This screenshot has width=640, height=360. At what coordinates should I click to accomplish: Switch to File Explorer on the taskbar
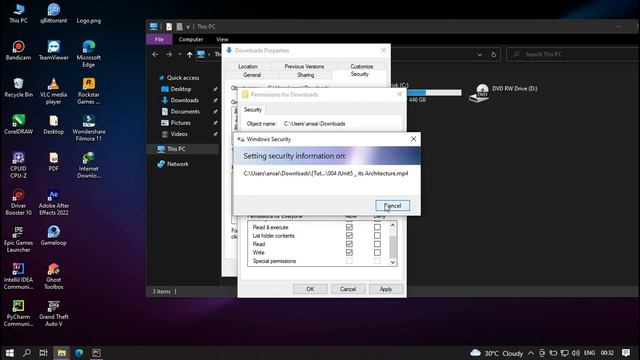pos(62,353)
